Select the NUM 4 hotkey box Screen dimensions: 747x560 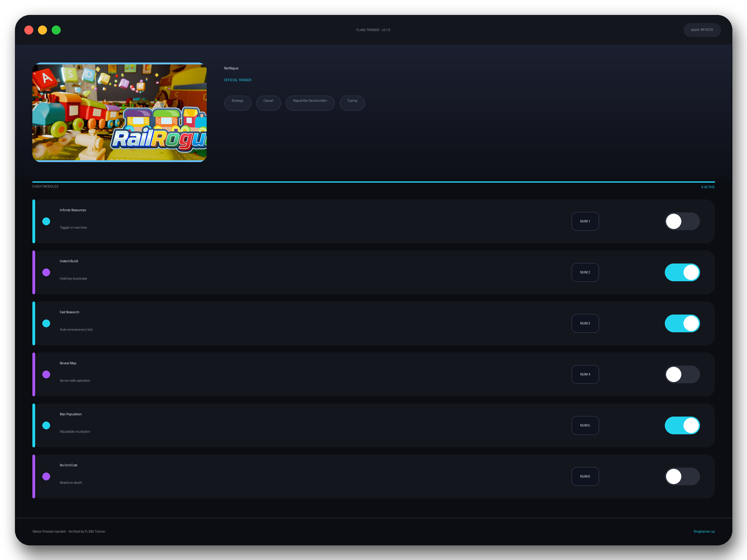pos(585,374)
